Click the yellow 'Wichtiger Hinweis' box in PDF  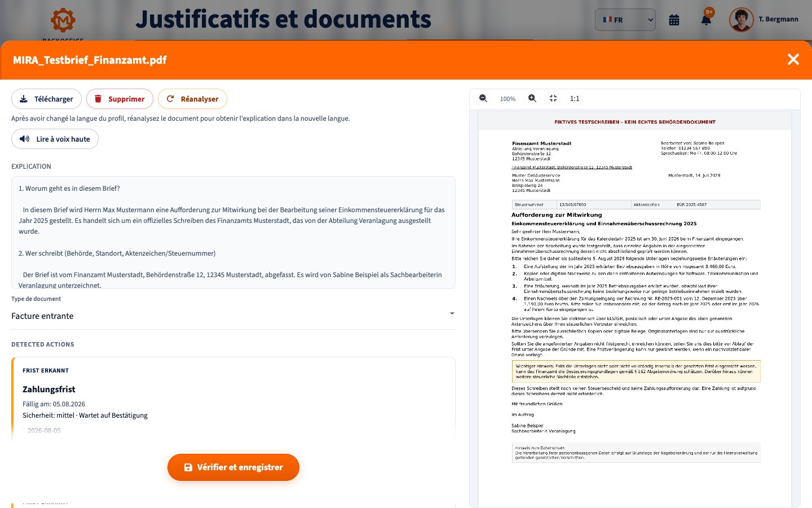(636, 371)
